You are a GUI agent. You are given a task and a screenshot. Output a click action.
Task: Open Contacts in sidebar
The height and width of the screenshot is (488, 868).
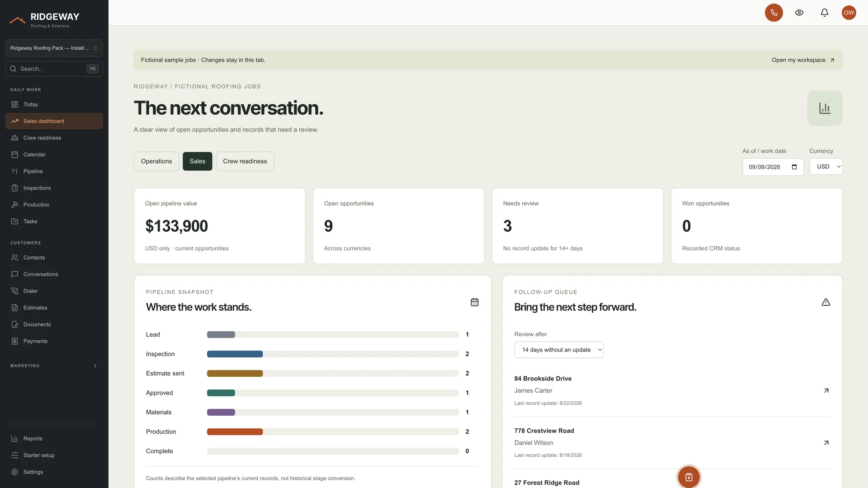click(x=54, y=258)
